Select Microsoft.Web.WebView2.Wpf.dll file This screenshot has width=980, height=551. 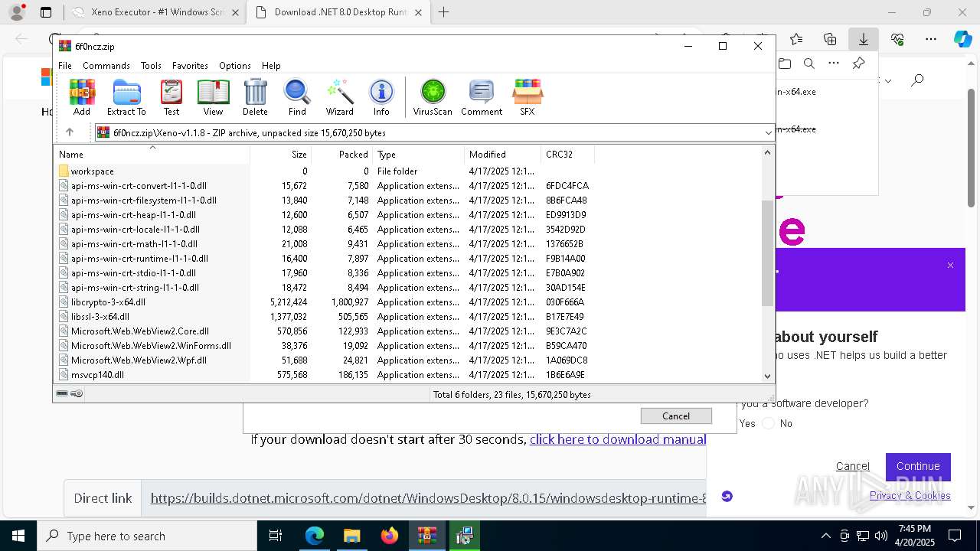click(139, 360)
